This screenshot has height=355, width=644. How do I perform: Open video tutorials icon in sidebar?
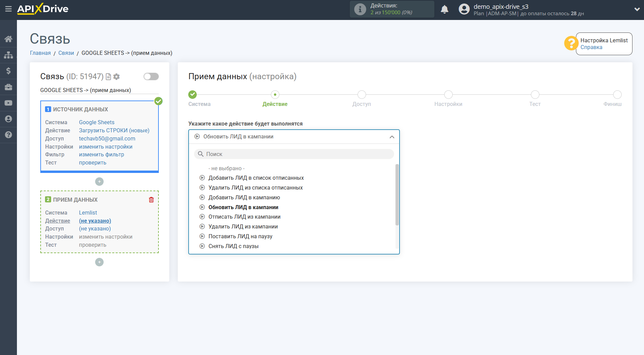click(8, 103)
